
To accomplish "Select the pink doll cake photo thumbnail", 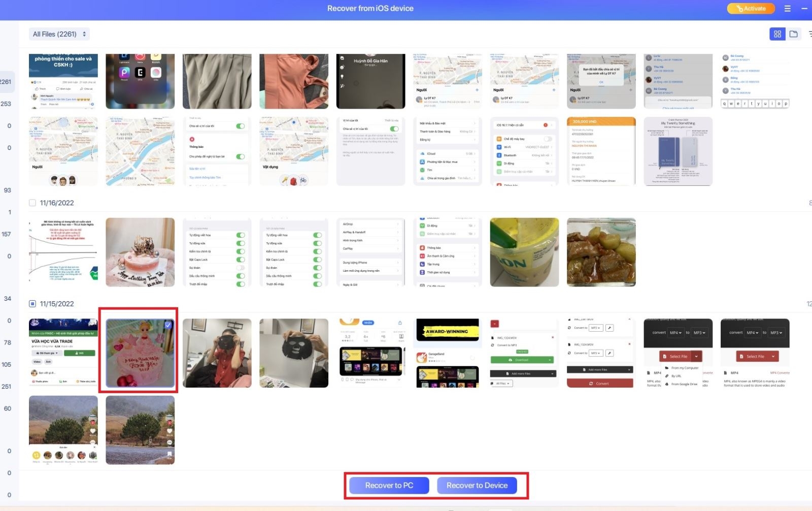I will (x=140, y=353).
